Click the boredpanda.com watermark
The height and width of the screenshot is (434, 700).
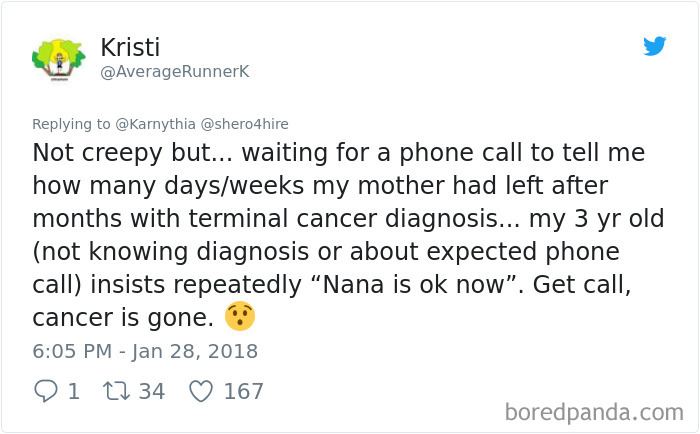[594, 411]
